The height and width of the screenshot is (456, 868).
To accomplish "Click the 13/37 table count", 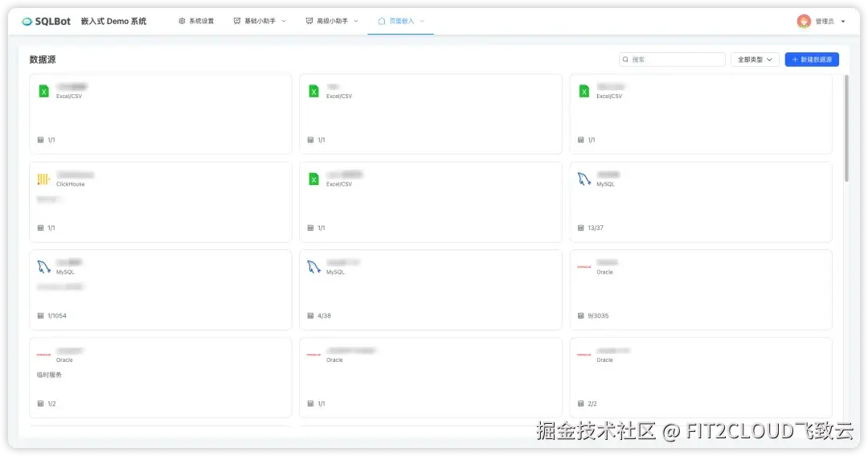I will (x=596, y=228).
